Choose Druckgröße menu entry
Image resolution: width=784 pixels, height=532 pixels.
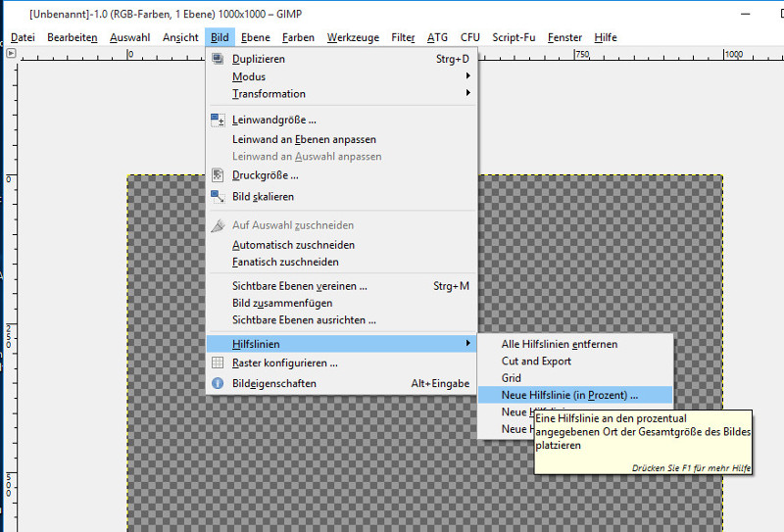pos(341,175)
